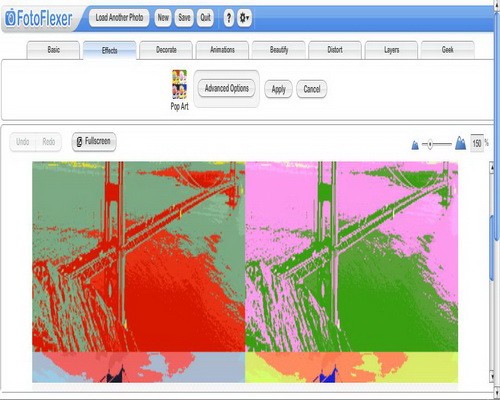Click the Undo button
500x400 pixels.
23,142
